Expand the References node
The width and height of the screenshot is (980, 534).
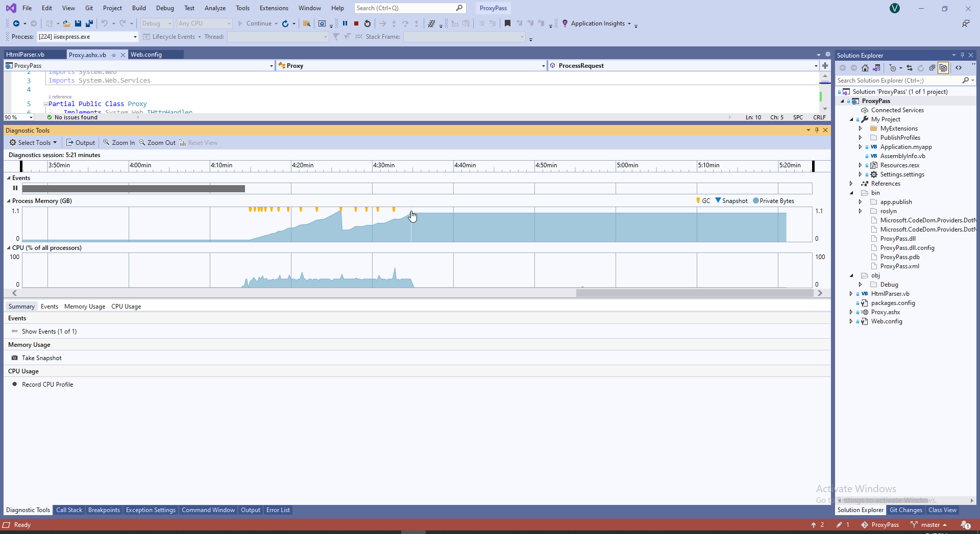851,184
